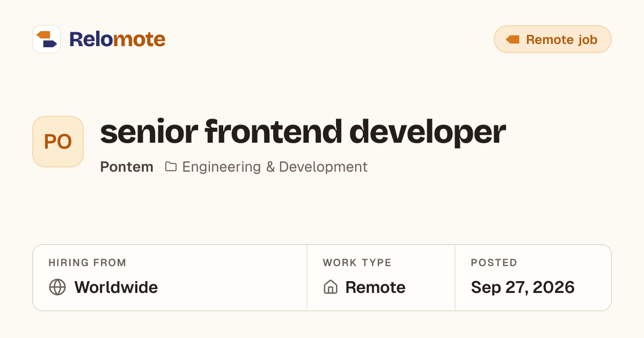Click the orange 'mote' part of the wordmark

point(140,39)
